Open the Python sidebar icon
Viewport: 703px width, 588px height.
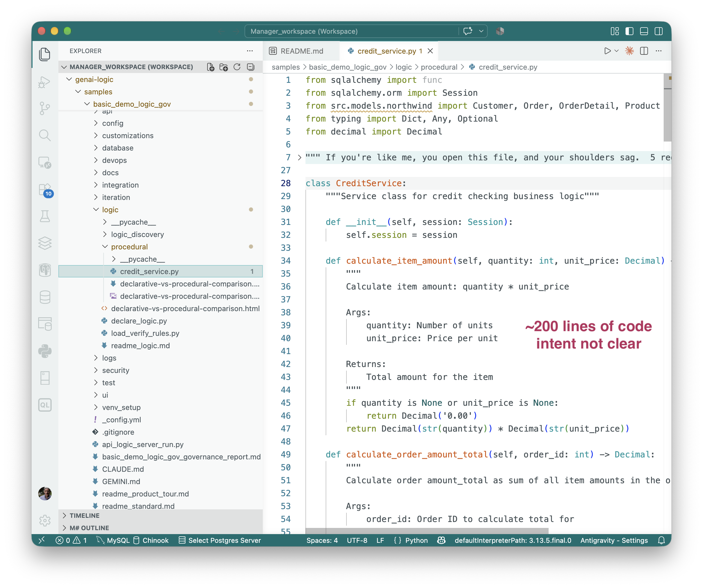(x=45, y=351)
